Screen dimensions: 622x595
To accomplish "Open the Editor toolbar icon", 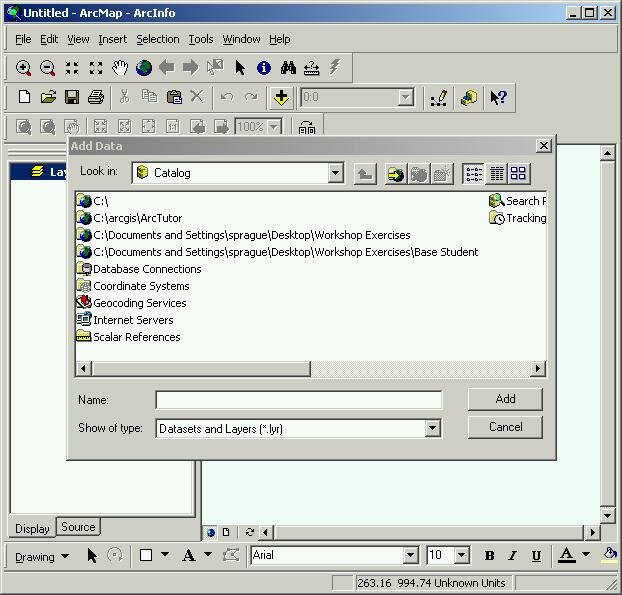I will point(439,98).
